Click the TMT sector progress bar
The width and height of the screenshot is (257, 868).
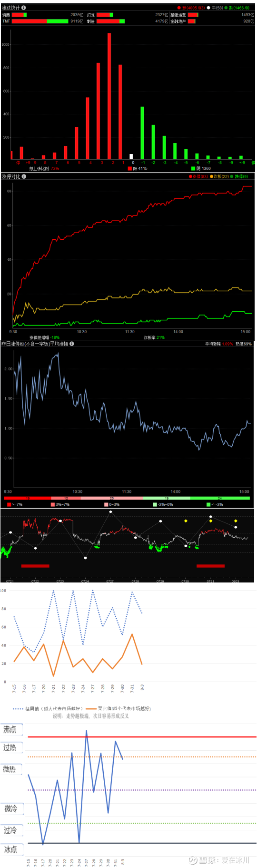point(40,21)
